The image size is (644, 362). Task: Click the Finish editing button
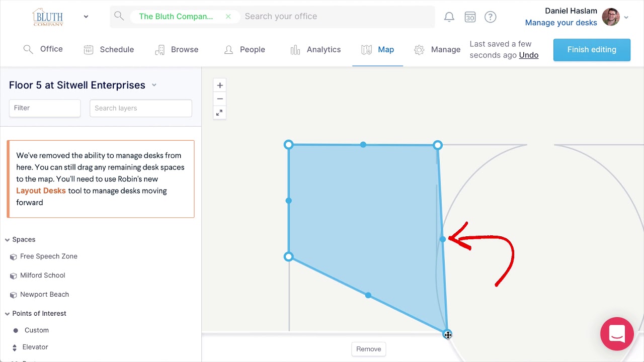tap(592, 50)
